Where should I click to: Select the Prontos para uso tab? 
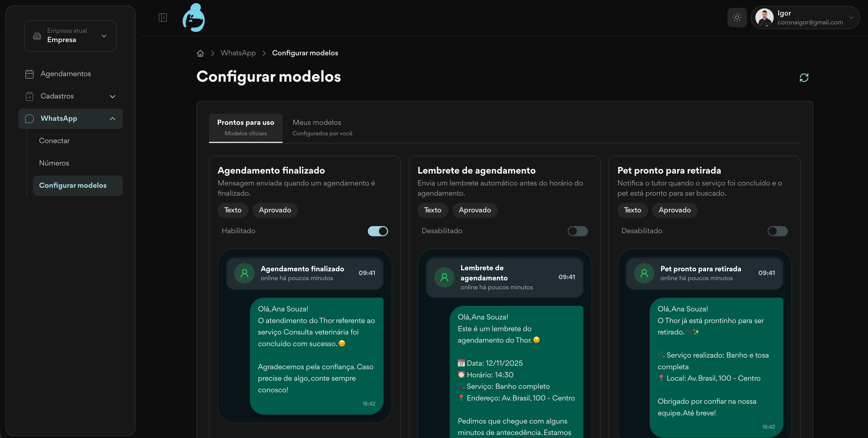(x=245, y=127)
